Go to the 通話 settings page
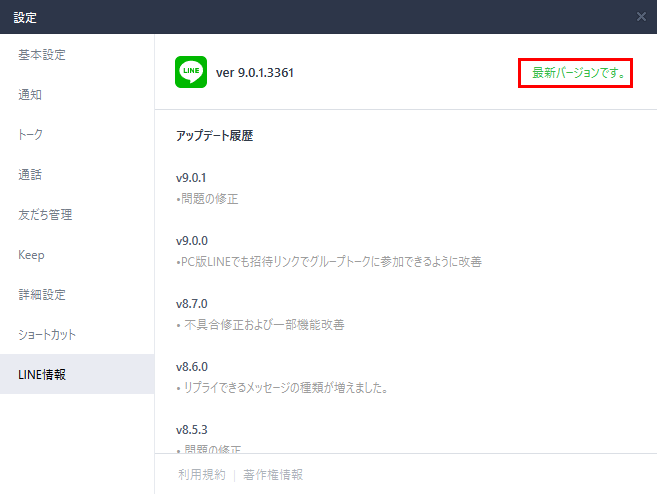 pos(30,175)
